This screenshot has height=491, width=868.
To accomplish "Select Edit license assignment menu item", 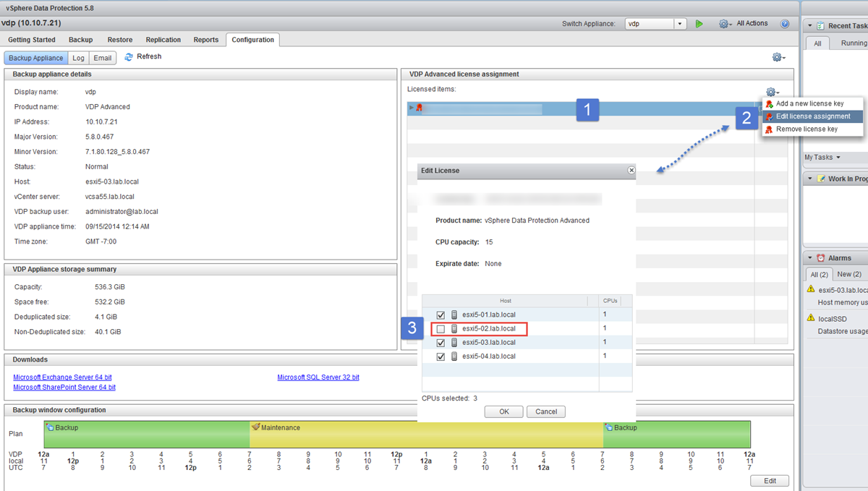I will (x=812, y=116).
